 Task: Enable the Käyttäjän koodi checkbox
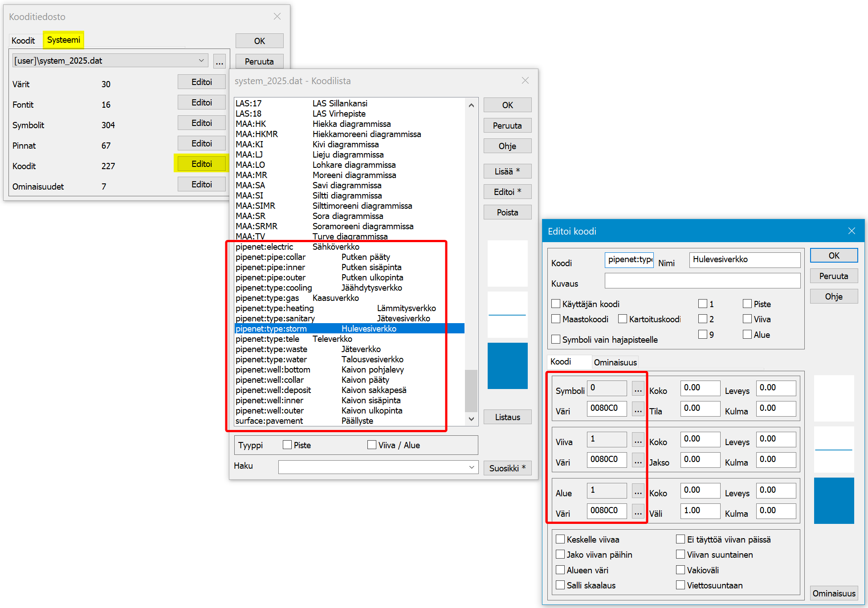(556, 304)
